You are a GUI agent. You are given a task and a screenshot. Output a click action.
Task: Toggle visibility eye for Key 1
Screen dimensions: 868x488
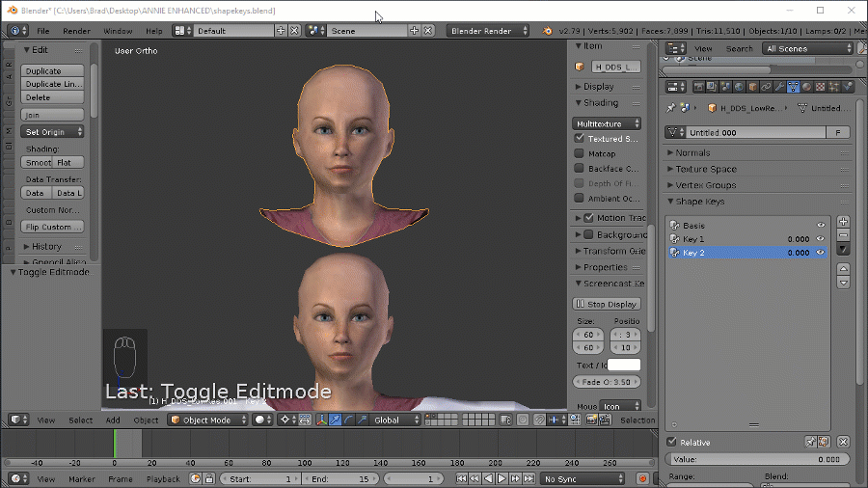tap(821, 239)
